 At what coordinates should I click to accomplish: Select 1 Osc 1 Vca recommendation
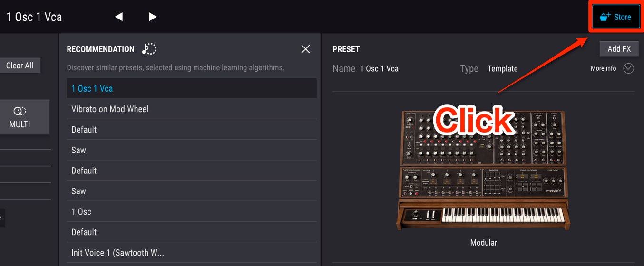192,88
